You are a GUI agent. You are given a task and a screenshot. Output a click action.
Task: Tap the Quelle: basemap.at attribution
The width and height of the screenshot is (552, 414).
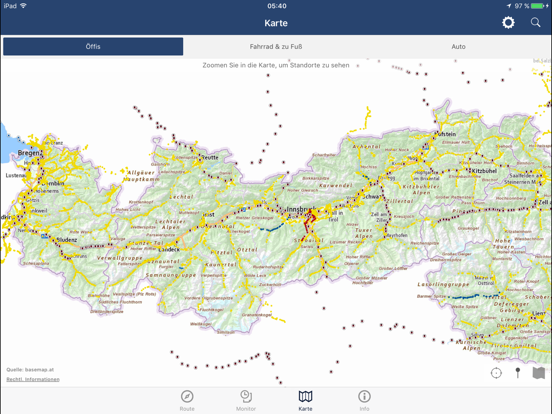(30, 370)
